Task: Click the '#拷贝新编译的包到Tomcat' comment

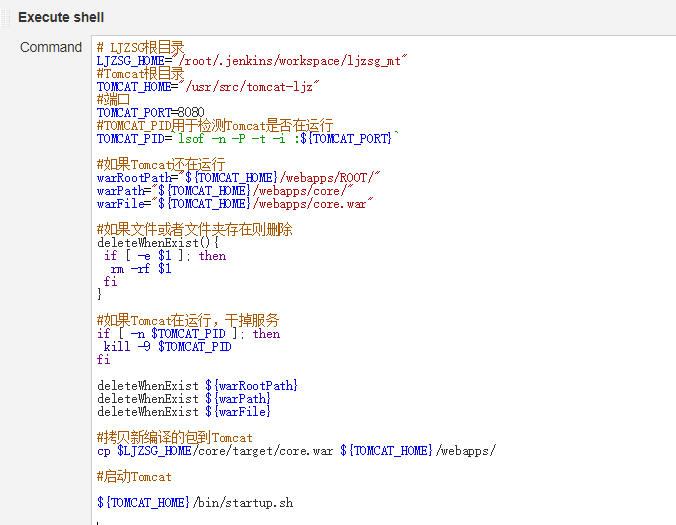Action: [175, 438]
